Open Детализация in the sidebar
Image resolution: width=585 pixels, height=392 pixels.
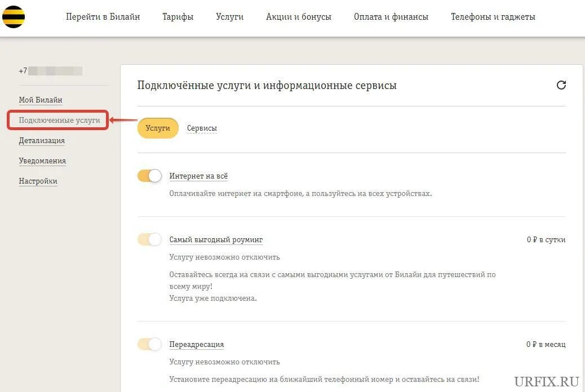click(x=42, y=141)
